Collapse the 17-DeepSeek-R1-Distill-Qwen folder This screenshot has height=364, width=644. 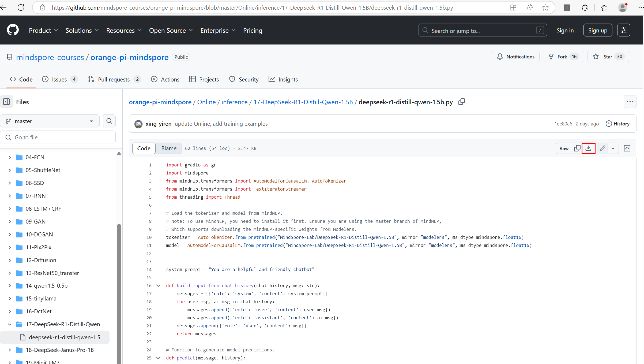(10, 324)
